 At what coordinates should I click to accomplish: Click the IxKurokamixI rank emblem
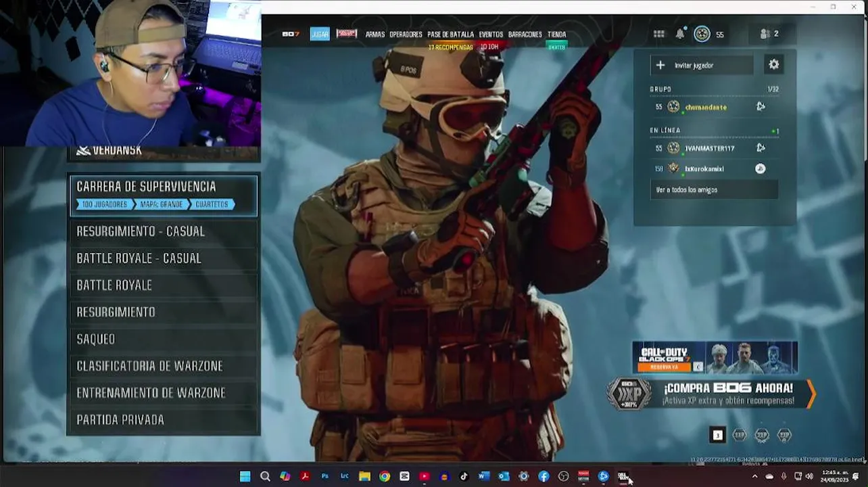click(673, 168)
